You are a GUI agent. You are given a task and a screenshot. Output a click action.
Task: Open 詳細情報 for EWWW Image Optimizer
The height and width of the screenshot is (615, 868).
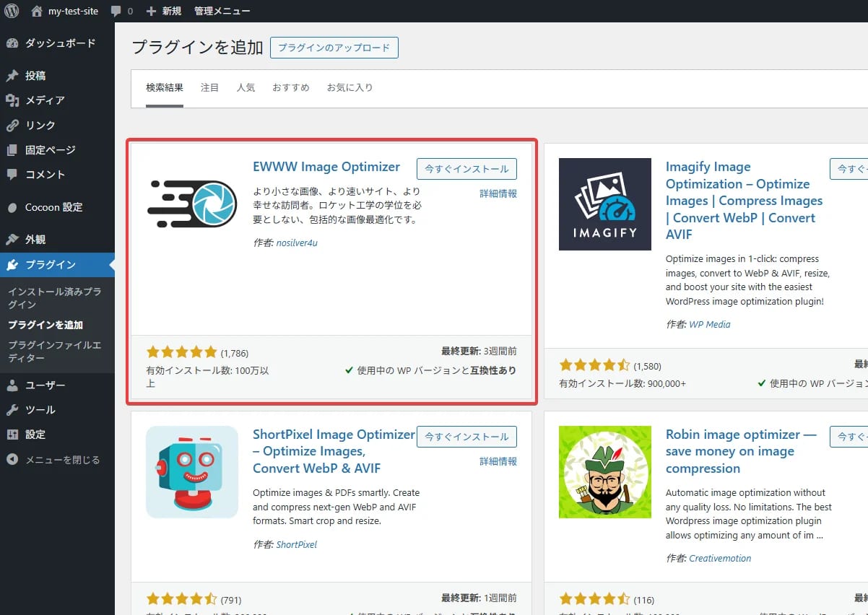pyautogui.click(x=498, y=193)
